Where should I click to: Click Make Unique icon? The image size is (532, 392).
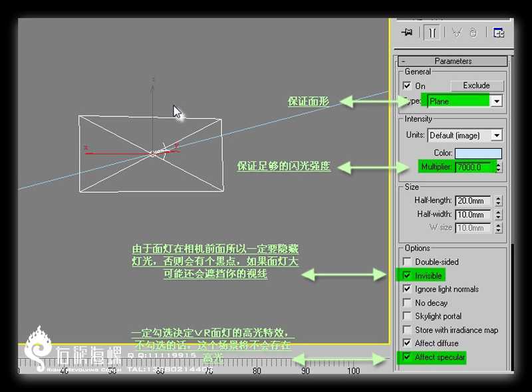pyautogui.click(x=457, y=33)
